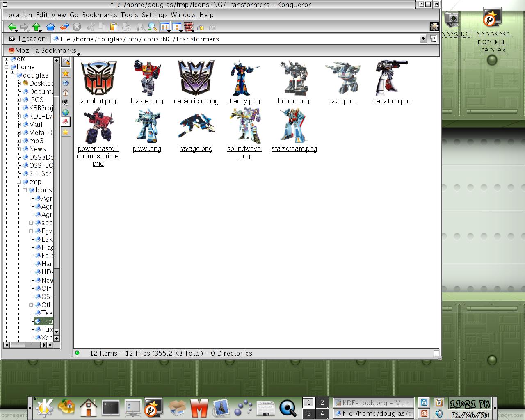Collapse the tmp folder in the tree
The width and height of the screenshot is (525, 420).
[x=19, y=182]
